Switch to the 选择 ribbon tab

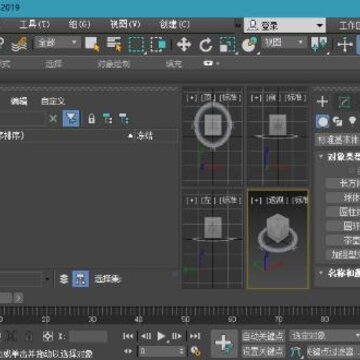53,64
